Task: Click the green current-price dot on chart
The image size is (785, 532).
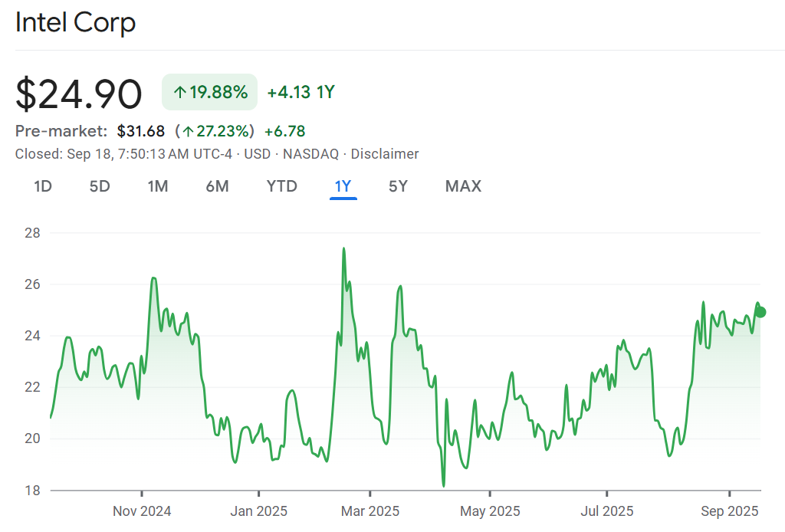Action: [760, 312]
